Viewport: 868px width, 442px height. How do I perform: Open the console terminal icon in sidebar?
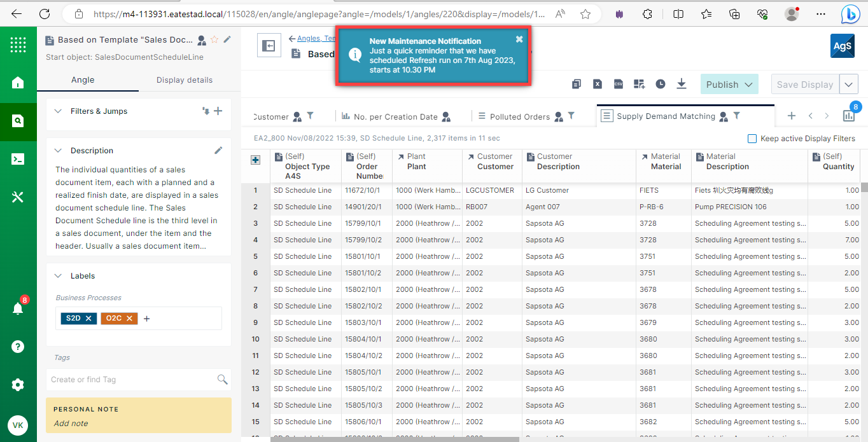point(18,159)
